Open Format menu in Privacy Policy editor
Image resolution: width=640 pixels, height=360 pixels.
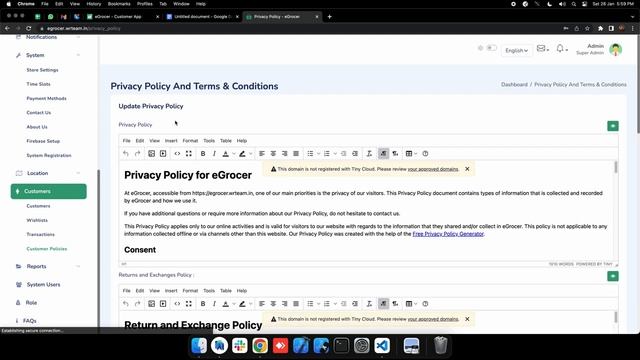[x=190, y=140]
